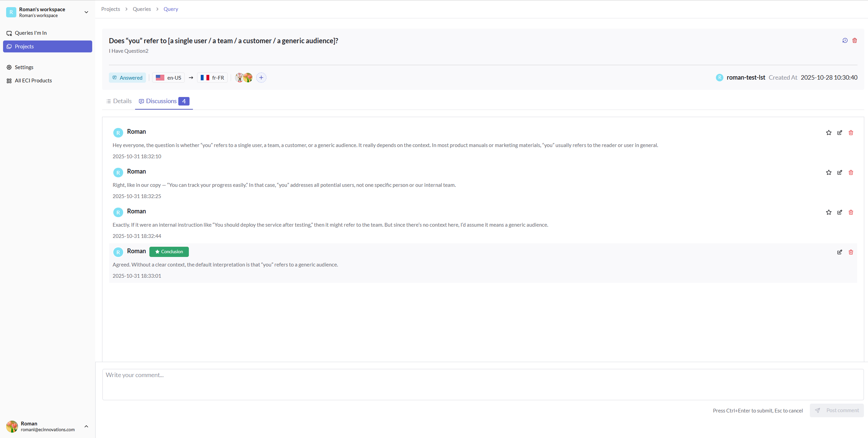This screenshot has width=868, height=438.
Task: Open Settings from the sidebar gear icon
Action: (x=24, y=67)
